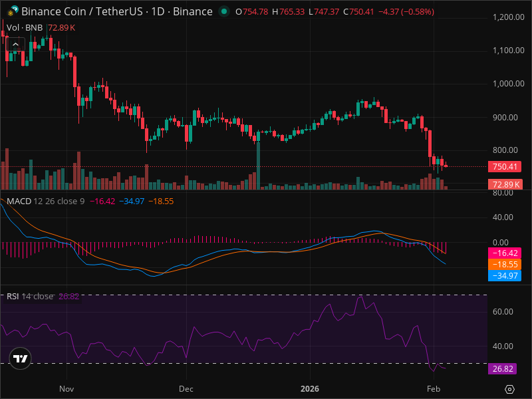The width and height of the screenshot is (532, 399).
Task: Click MACD line value −34.97 in legend
Action: click(132, 201)
